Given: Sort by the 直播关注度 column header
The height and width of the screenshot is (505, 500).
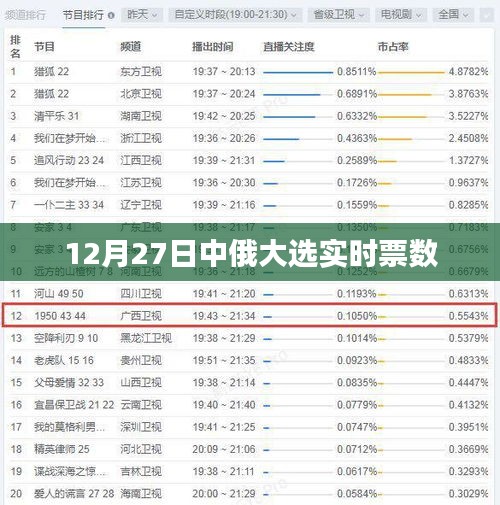Looking at the screenshot, I should point(289,47).
